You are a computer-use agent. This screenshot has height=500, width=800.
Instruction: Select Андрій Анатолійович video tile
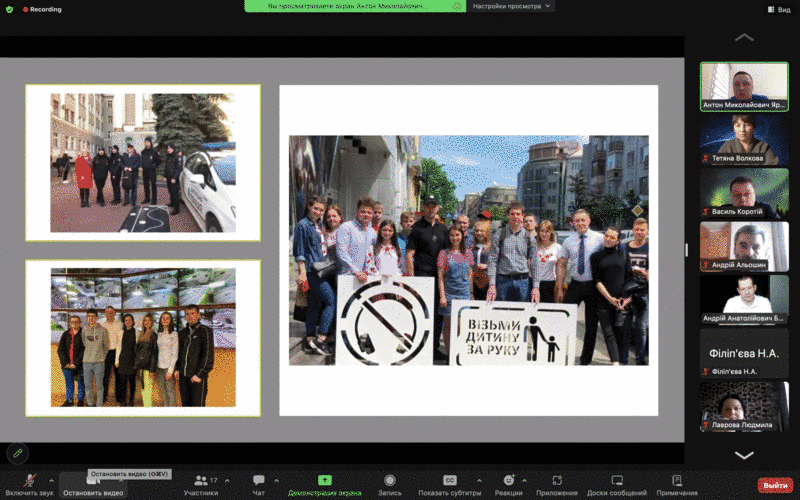[x=744, y=299]
